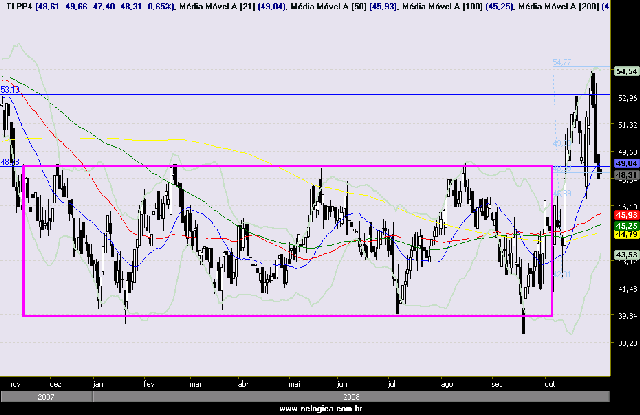The image size is (640, 415).
Task: Select the 43,53 price marker on axis
Action: click(626, 257)
